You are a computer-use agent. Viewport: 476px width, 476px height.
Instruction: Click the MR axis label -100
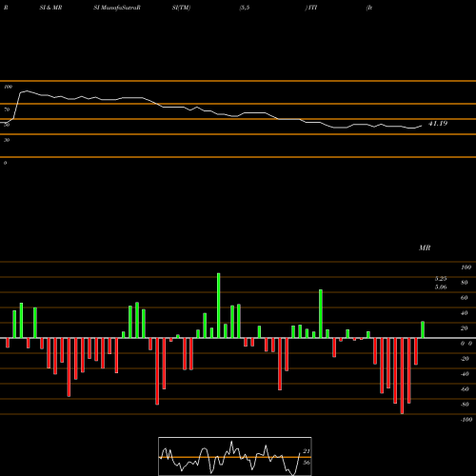click(x=466, y=420)
